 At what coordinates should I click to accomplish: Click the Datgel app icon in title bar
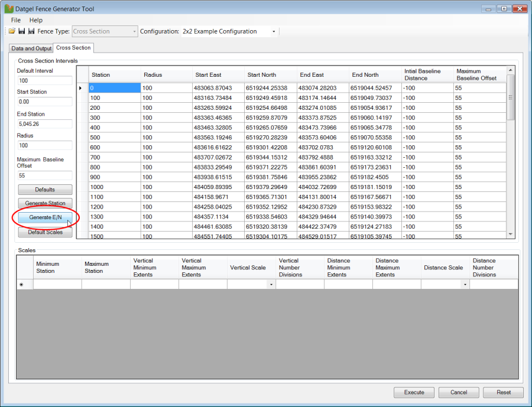pos(8,9)
